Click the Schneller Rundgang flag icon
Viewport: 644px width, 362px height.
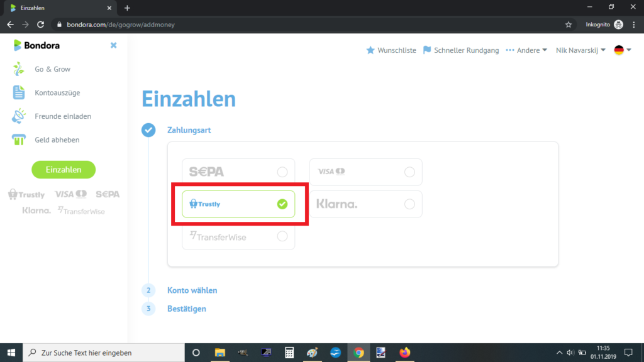[x=427, y=50]
